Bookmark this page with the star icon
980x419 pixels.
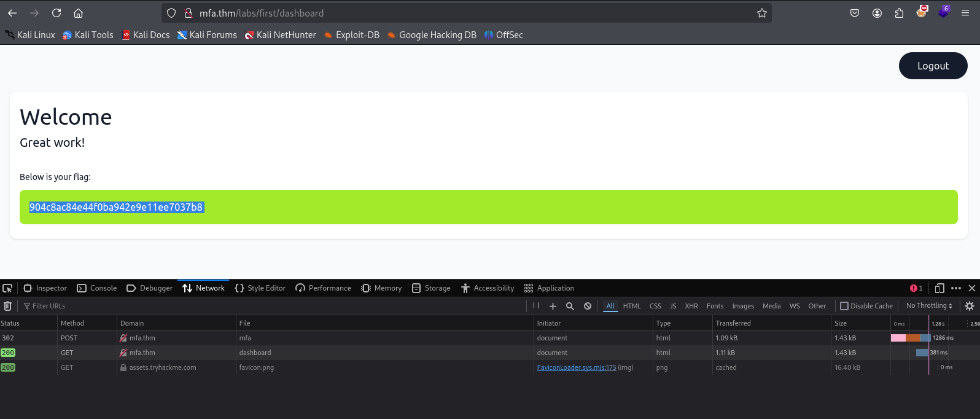(762, 13)
